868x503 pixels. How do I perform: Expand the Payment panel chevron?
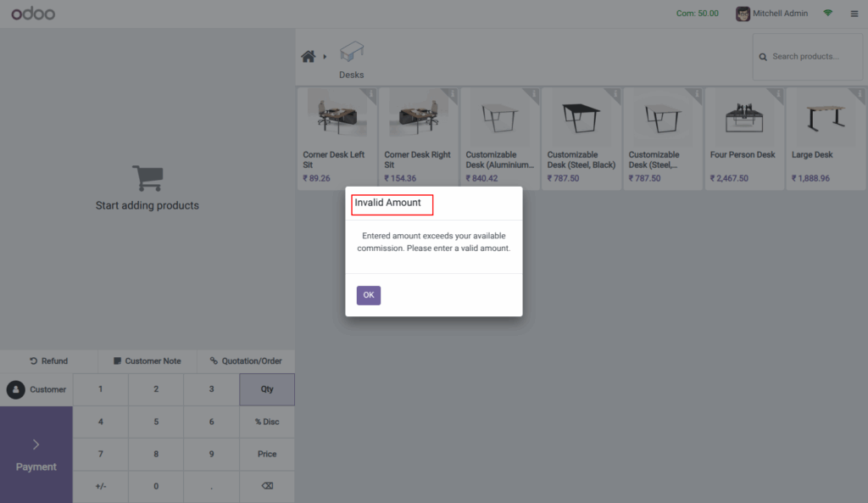pyautogui.click(x=36, y=444)
